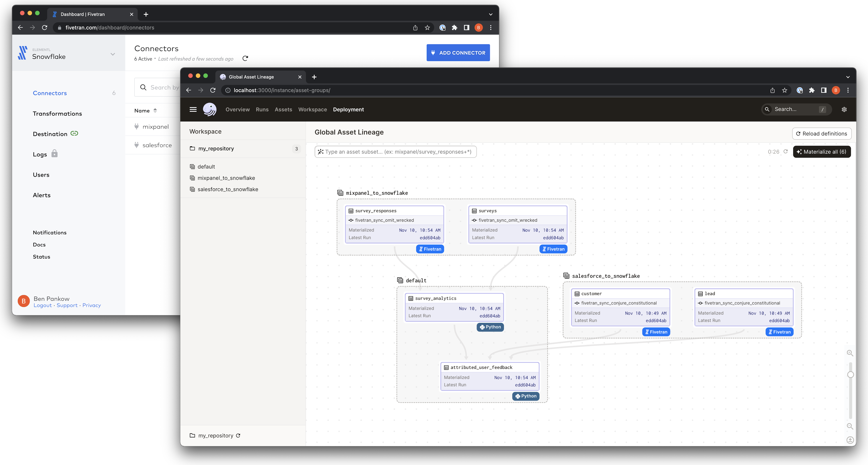Open the Dagster tabs chevron dropdown

coord(848,77)
